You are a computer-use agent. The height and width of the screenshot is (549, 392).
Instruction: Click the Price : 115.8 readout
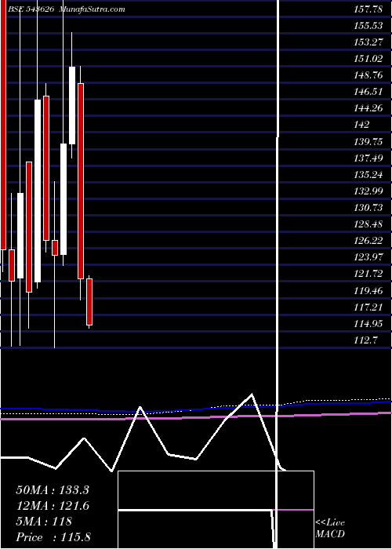pos(53,537)
